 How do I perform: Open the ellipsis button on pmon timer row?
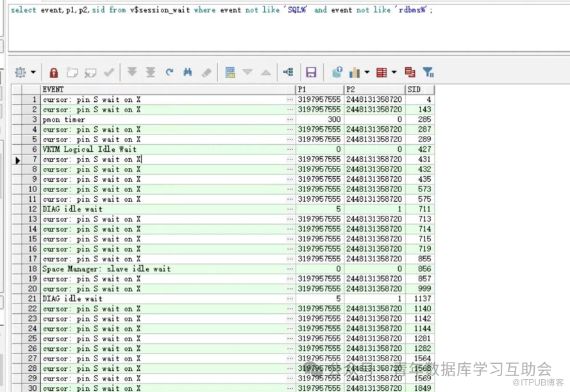coord(290,120)
